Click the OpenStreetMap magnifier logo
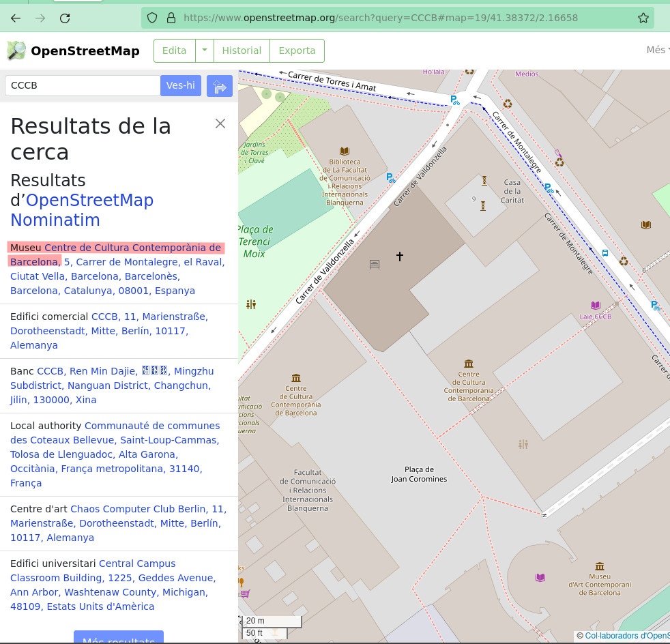Screen dimensions: 670x644 [x=16, y=50]
